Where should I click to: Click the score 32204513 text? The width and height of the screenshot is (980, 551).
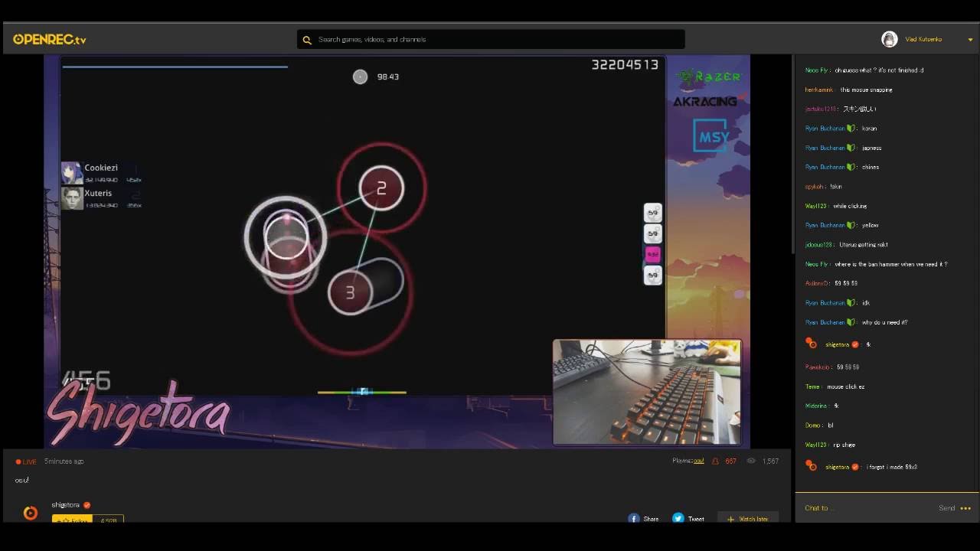tap(625, 65)
